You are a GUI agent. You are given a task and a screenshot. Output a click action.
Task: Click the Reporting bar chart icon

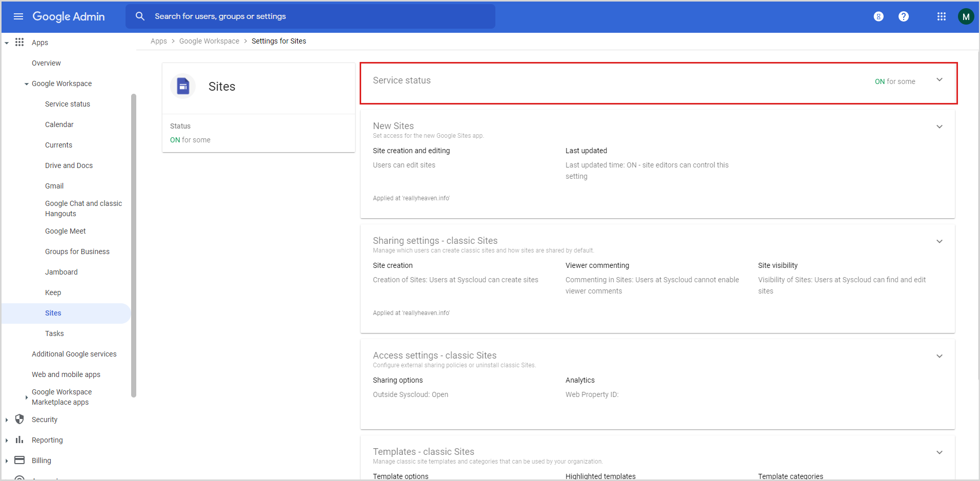pyautogui.click(x=19, y=440)
